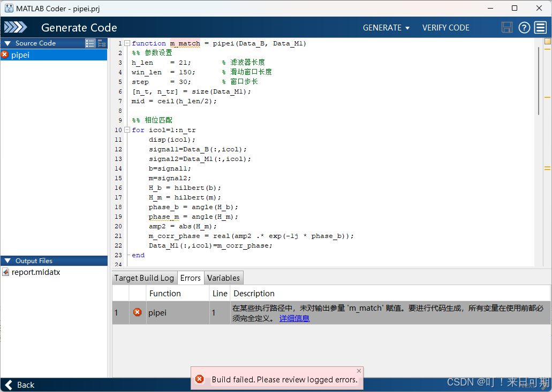Viewport: 552px width, 392px height.
Task: Click the Output Files panel header
Action: click(54, 261)
